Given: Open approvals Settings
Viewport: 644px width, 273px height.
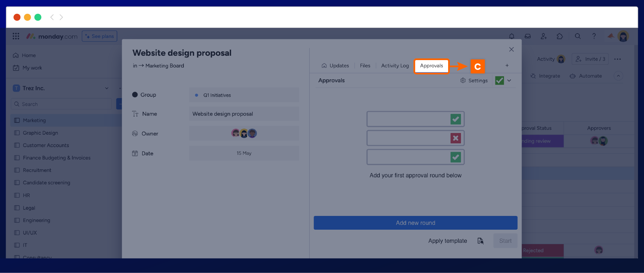Looking at the screenshot, I should pos(474,81).
